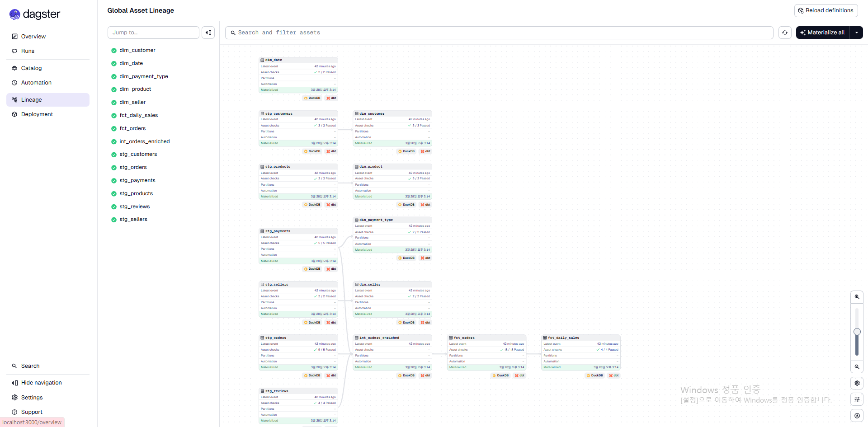Click the DuckDB tag under dim_date
This screenshot has width=868, height=427.
pos(312,98)
